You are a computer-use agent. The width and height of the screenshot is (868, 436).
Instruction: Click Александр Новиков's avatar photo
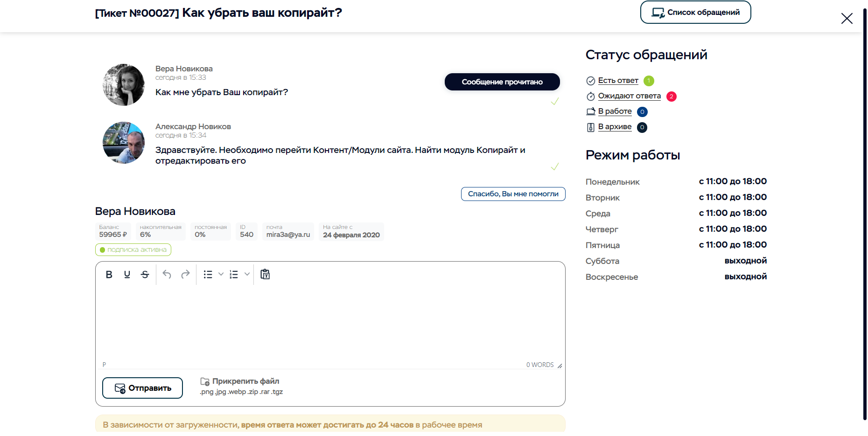(x=124, y=143)
